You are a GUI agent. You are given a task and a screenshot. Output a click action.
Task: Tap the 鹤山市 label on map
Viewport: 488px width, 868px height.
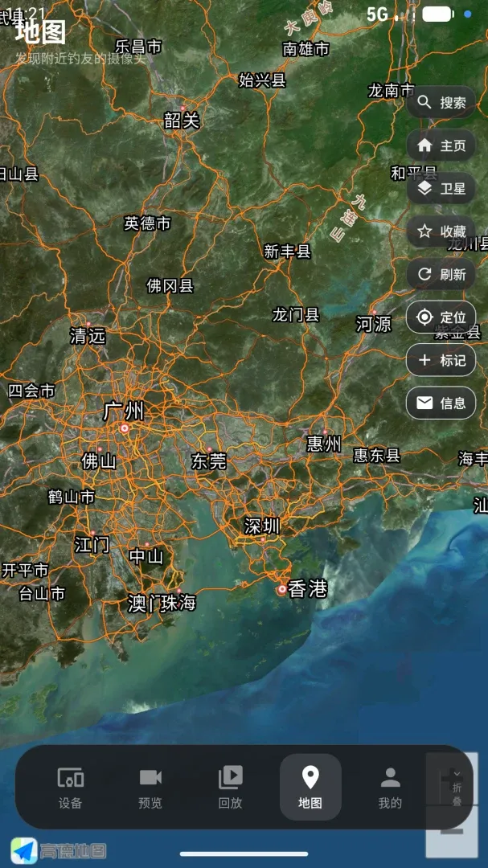coord(72,497)
